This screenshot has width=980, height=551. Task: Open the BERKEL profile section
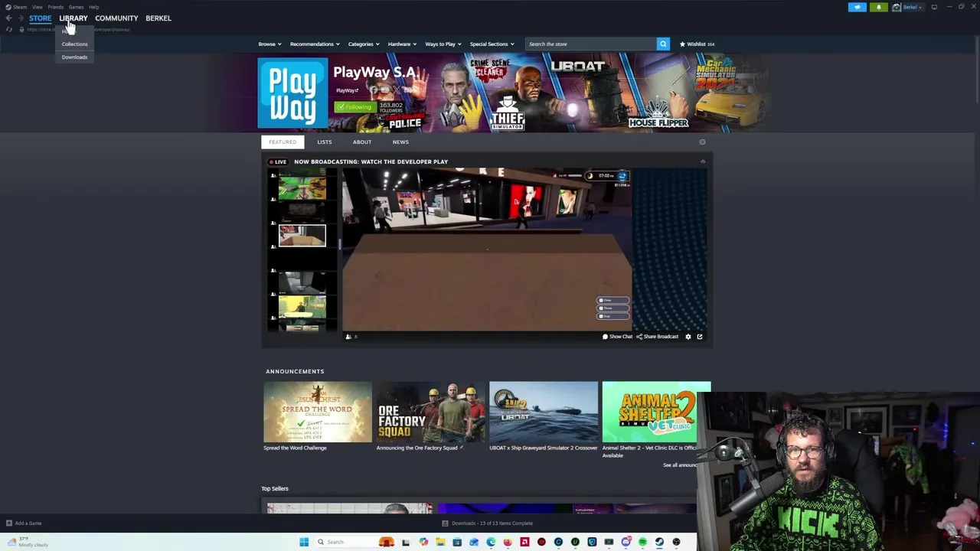[158, 18]
